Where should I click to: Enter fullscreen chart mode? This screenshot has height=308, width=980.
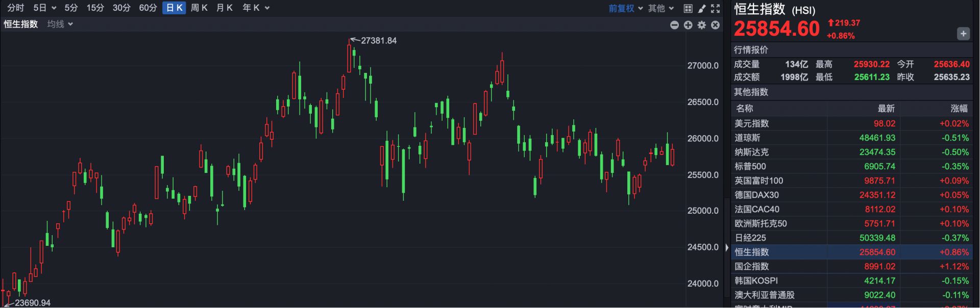pos(716,8)
